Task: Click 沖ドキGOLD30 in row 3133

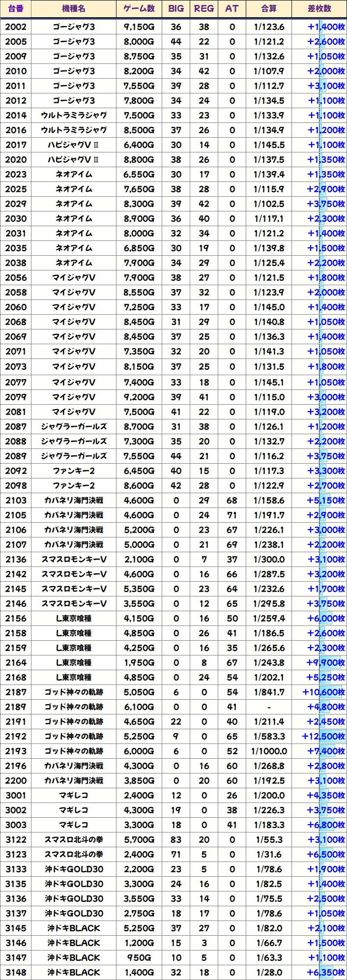Action: 74,869
